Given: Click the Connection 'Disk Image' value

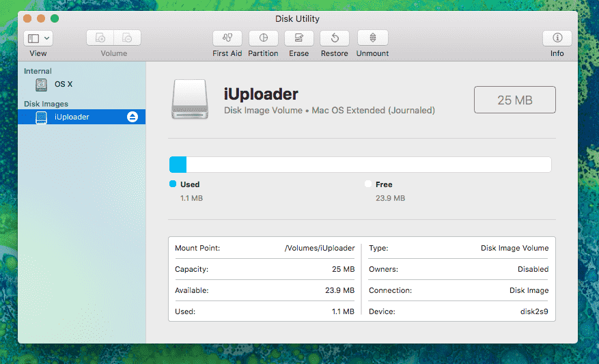Looking at the screenshot, I should pos(529,291).
